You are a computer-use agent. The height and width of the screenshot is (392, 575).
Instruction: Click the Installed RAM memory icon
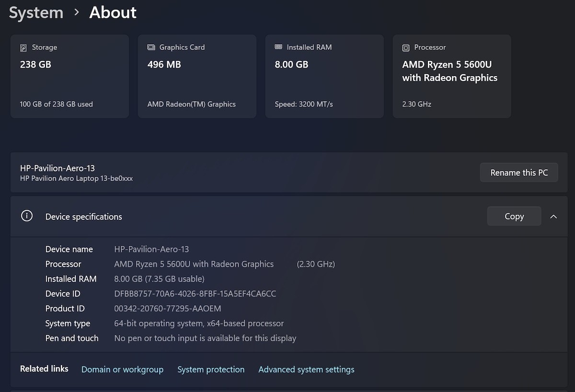pos(278,47)
